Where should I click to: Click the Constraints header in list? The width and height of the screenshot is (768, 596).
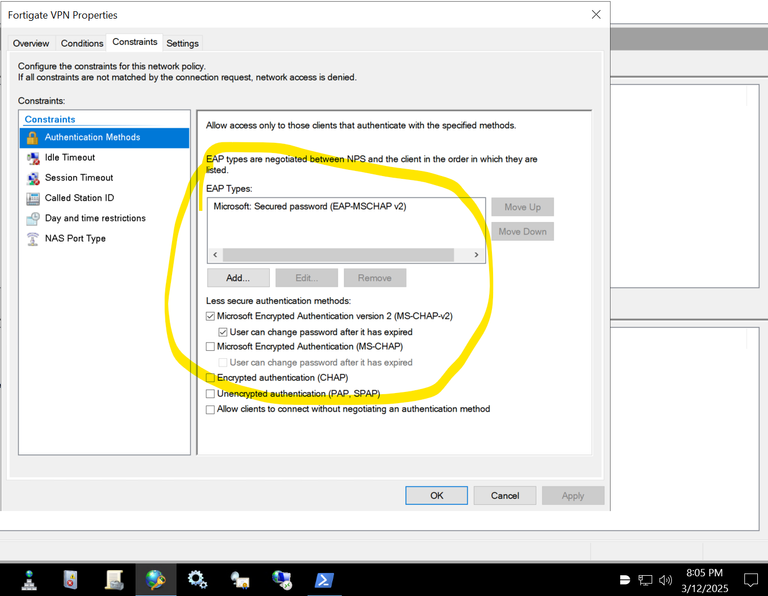coord(50,119)
